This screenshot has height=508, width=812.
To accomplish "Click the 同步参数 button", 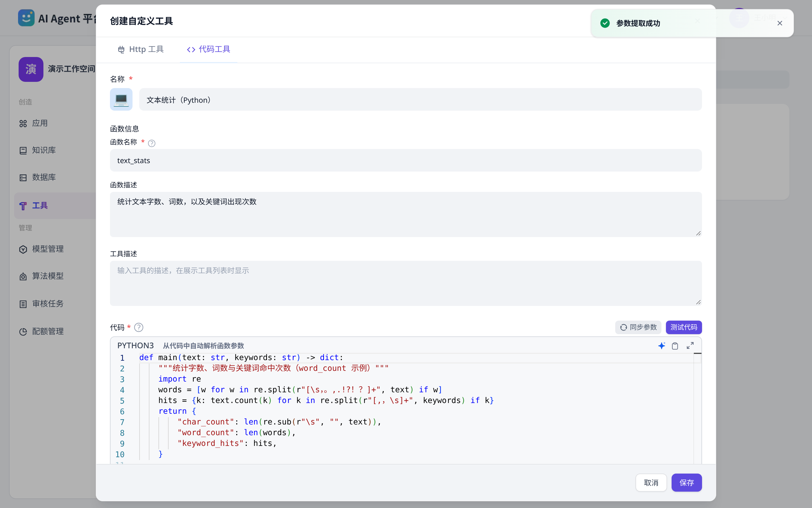I will pos(638,327).
